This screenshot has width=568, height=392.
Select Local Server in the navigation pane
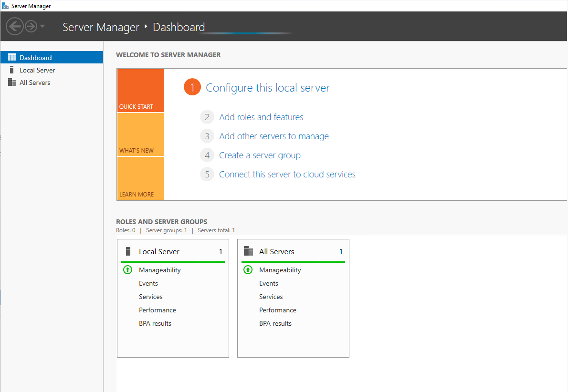point(52,70)
